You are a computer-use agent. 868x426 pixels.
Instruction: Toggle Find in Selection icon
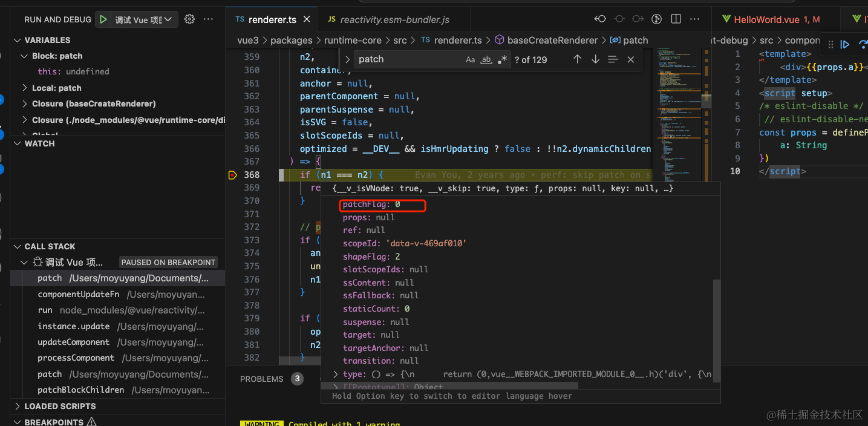coord(613,59)
